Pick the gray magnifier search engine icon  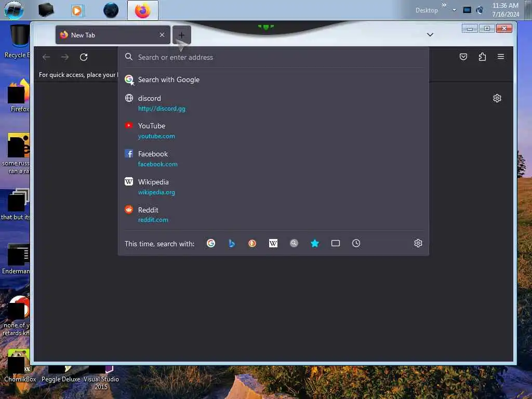pos(294,243)
